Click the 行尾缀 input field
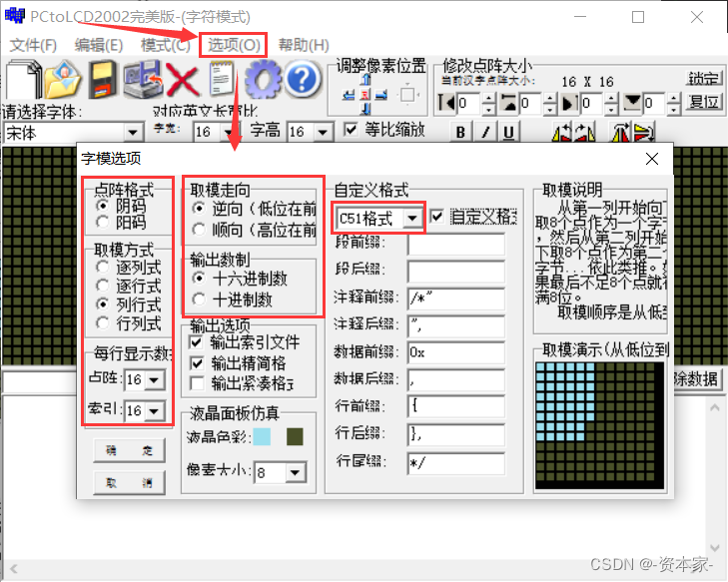The height and width of the screenshot is (582, 728). 456,463
